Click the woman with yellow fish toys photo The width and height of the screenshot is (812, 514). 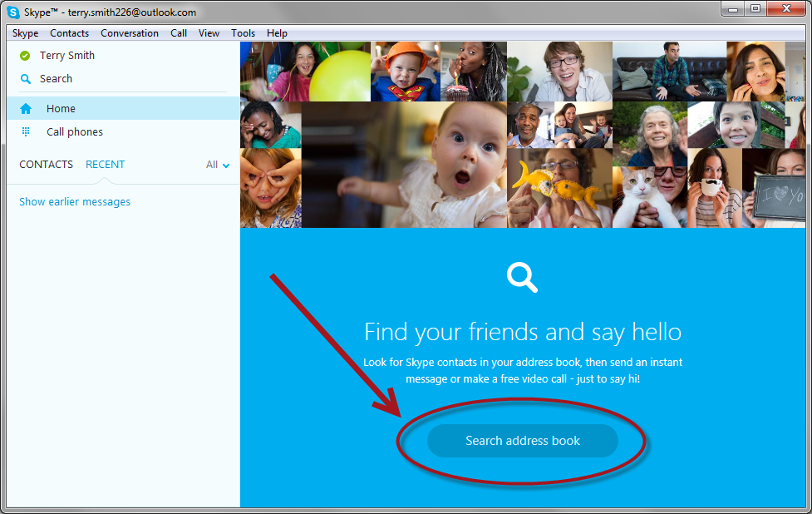click(560, 188)
